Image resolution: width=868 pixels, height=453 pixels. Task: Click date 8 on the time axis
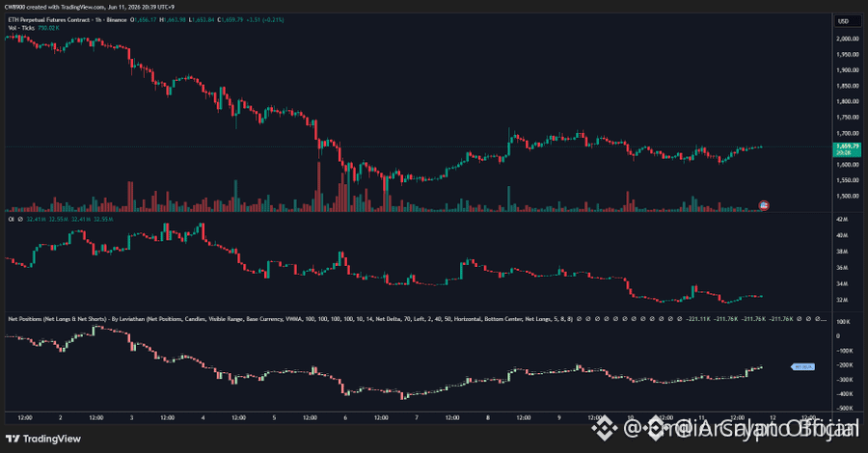tap(488, 417)
